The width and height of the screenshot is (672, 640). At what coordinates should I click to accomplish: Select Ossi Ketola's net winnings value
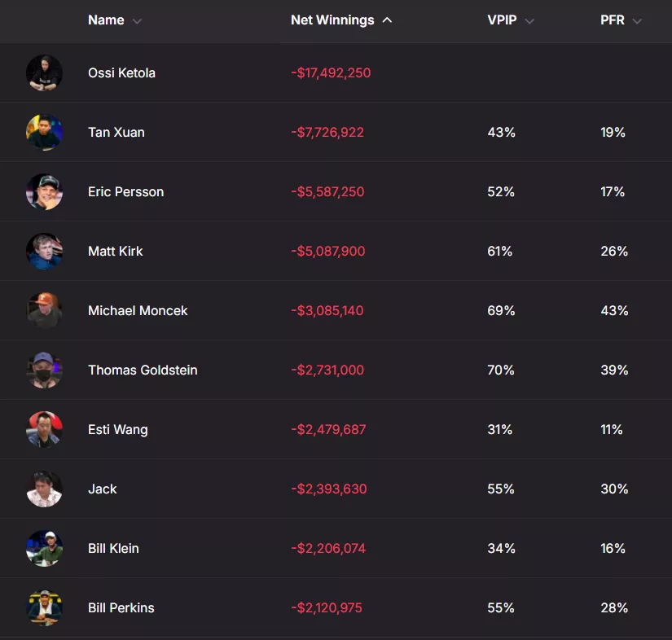click(x=331, y=72)
